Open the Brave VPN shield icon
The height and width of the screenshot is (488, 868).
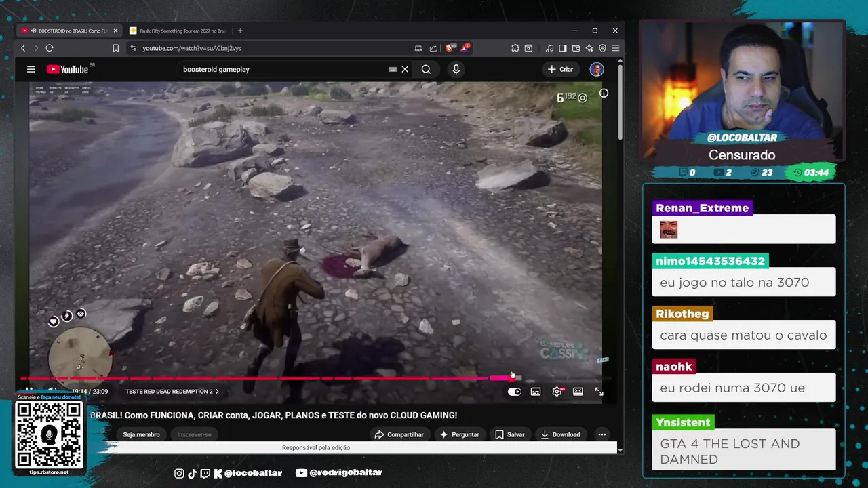pyautogui.click(x=602, y=48)
